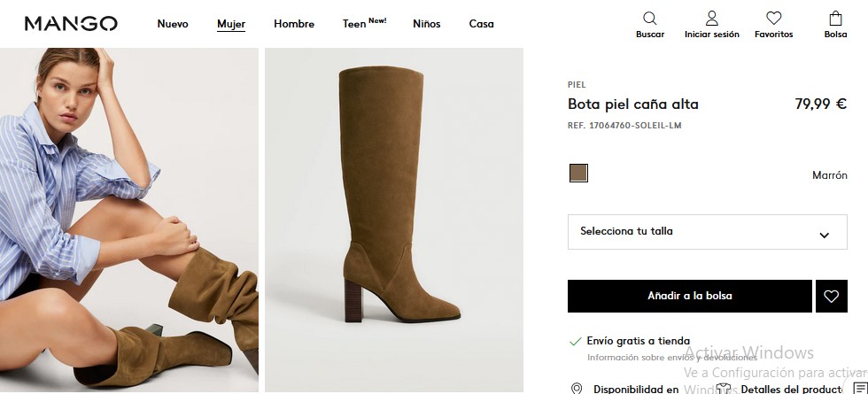868x394 pixels.
Task: Open the Nuevo menu
Action: [x=173, y=24]
